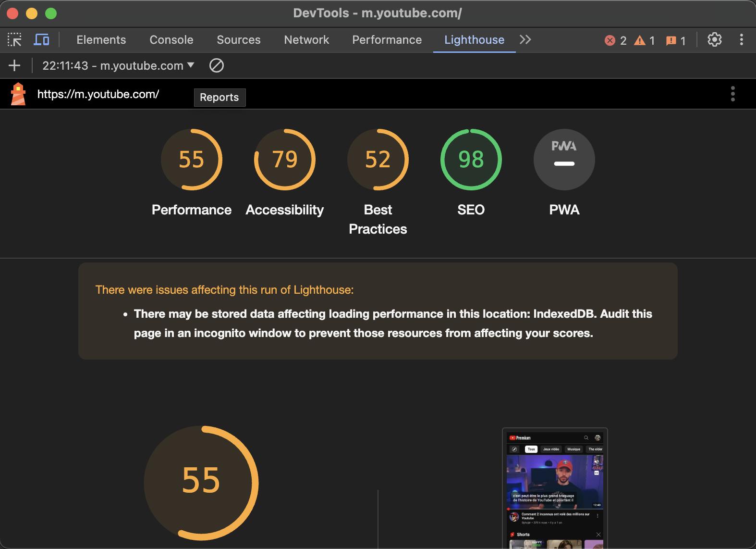Jump to the SEO score gauge 98

471,159
